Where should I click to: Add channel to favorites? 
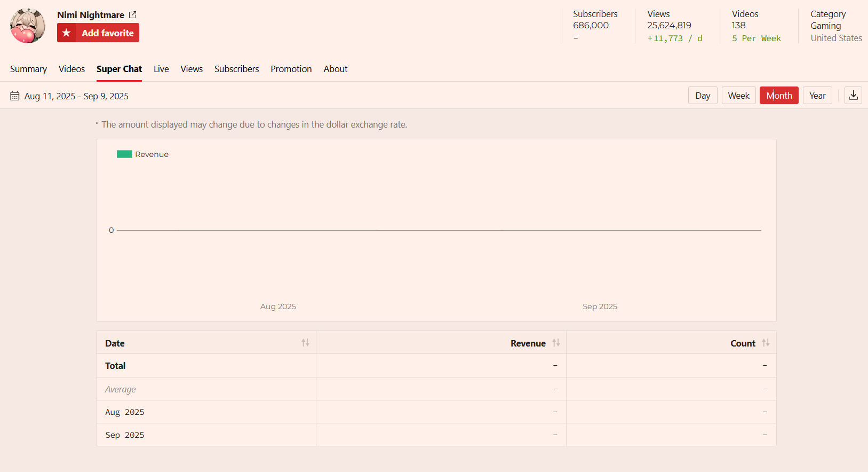coord(98,33)
